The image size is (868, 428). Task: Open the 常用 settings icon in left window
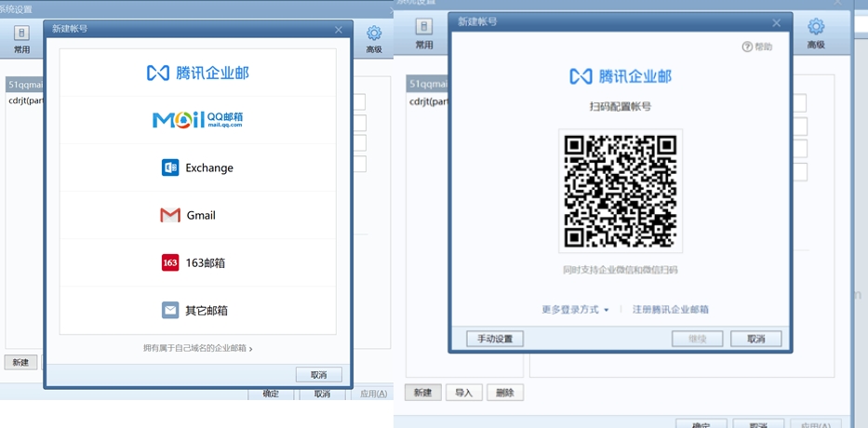[x=21, y=33]
